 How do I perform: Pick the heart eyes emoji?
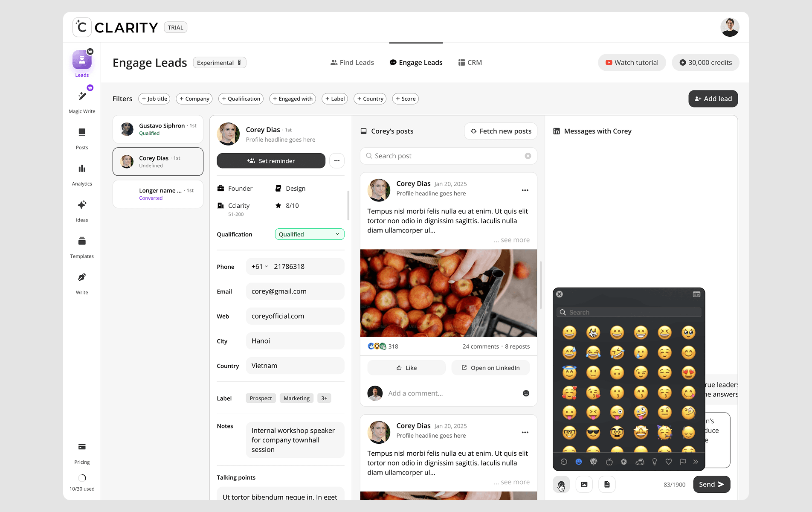(688, 372)
